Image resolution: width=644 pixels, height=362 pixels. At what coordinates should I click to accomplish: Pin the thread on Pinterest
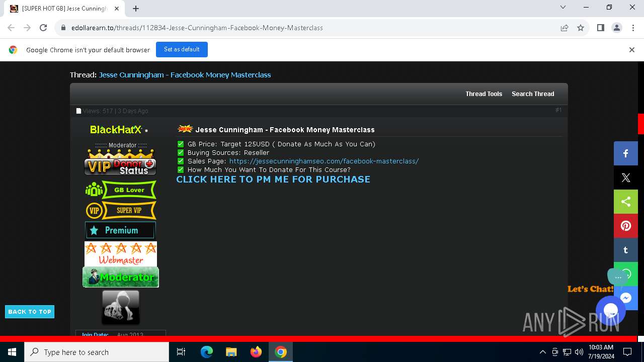tap(625, 226)
